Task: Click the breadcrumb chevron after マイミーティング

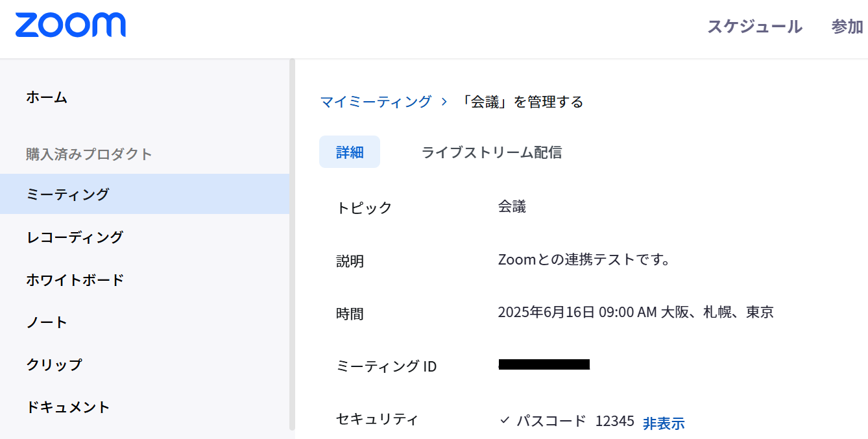Action: coord(444,102)
